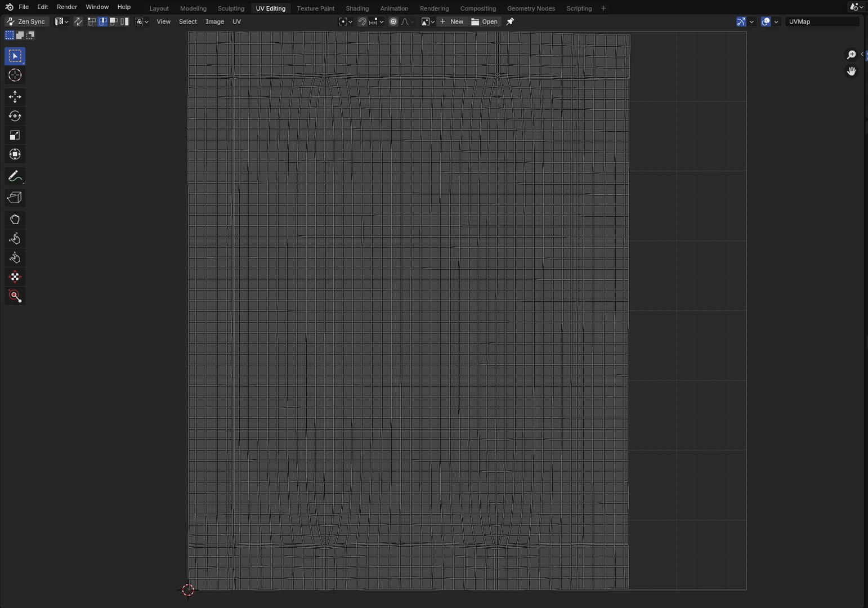This screenshot has width=868, height=608.
Task: Select the Grab sculpt tool
Action: [x=15, y=220]
